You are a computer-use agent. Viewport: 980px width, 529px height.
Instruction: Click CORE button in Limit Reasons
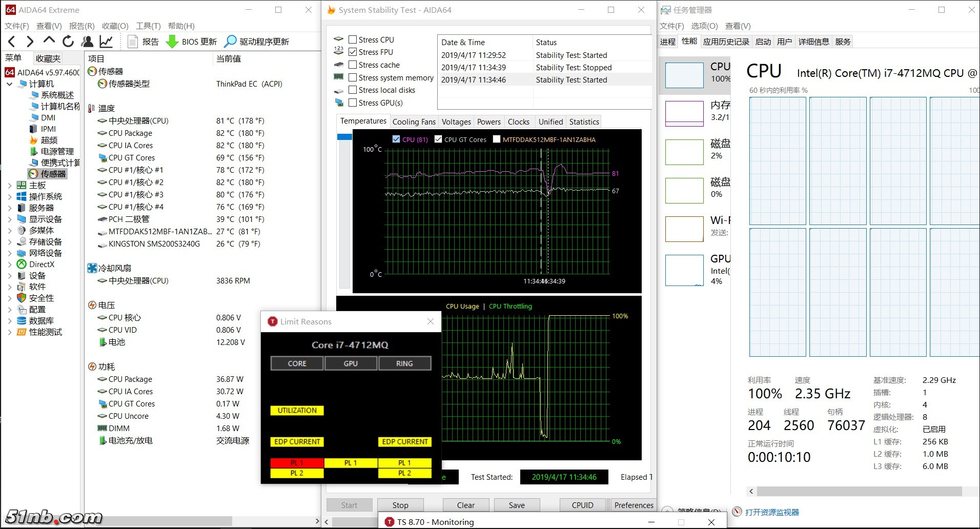coord(297,363)
